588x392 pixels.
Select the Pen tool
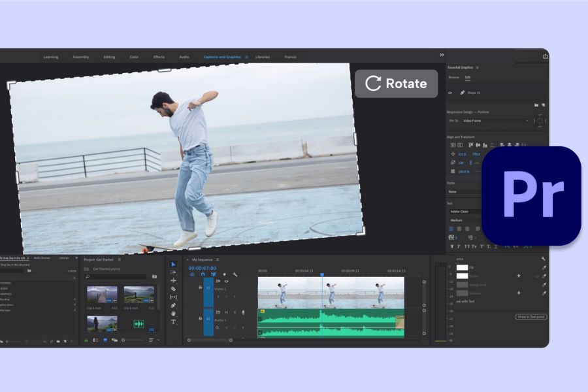pyautogui.click(x=173, y=305)
